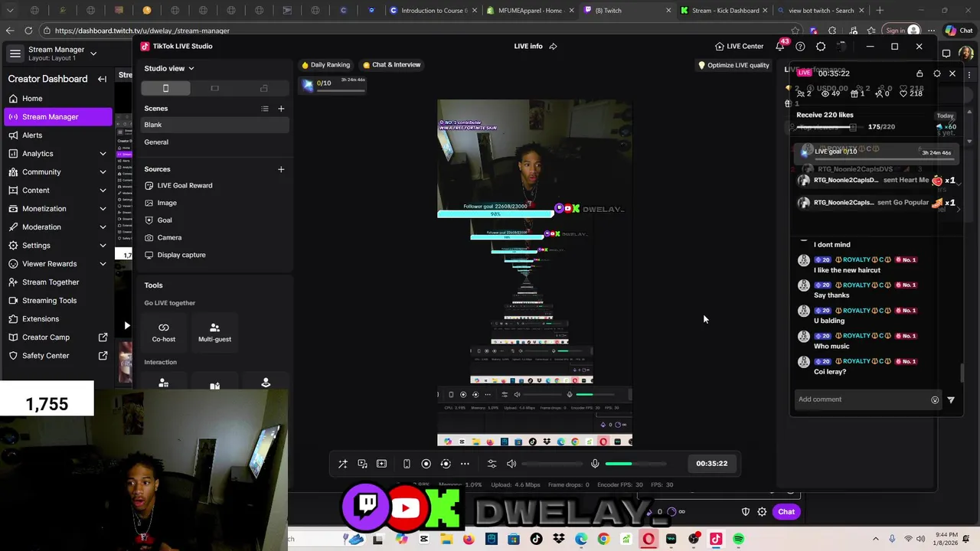Open TikTok Studio notifications bell

[x=779, y=46]
